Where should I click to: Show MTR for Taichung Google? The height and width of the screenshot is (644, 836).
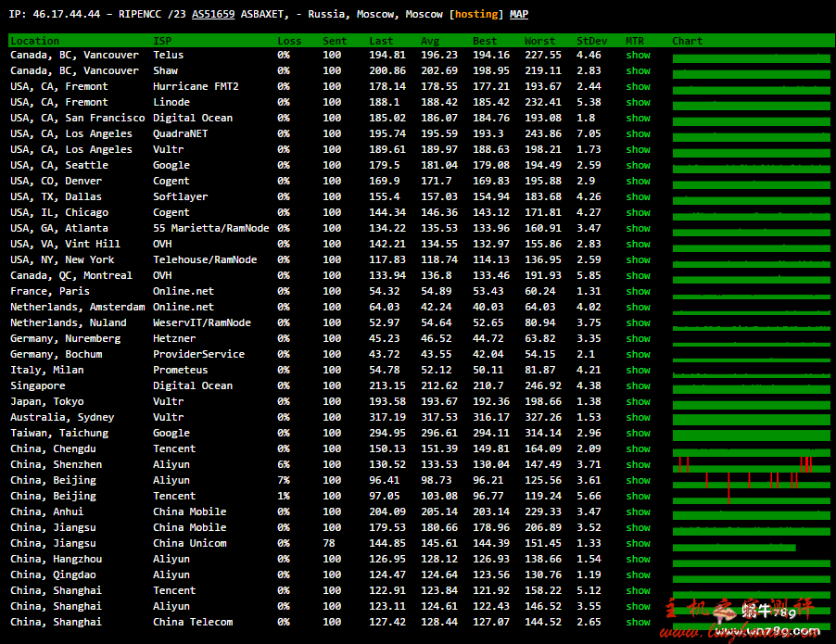638,433
